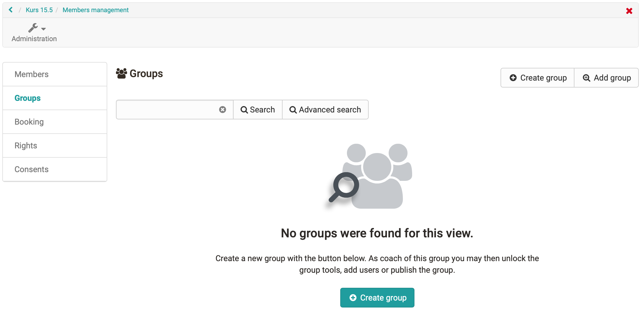Image resolution: width=644 pixels, height=313 pixels.
Task: Click the red close X icon
Action: (629, 11)
